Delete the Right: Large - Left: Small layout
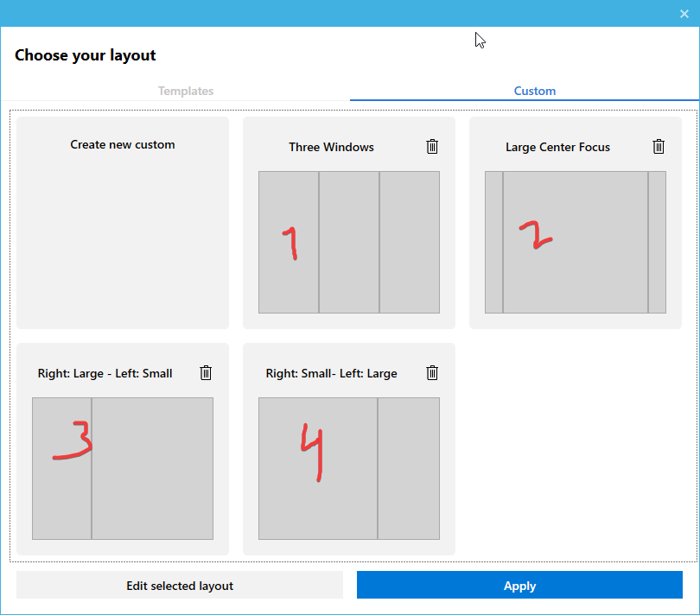This screenshot has width=700, height=615. tap(206, 372)
